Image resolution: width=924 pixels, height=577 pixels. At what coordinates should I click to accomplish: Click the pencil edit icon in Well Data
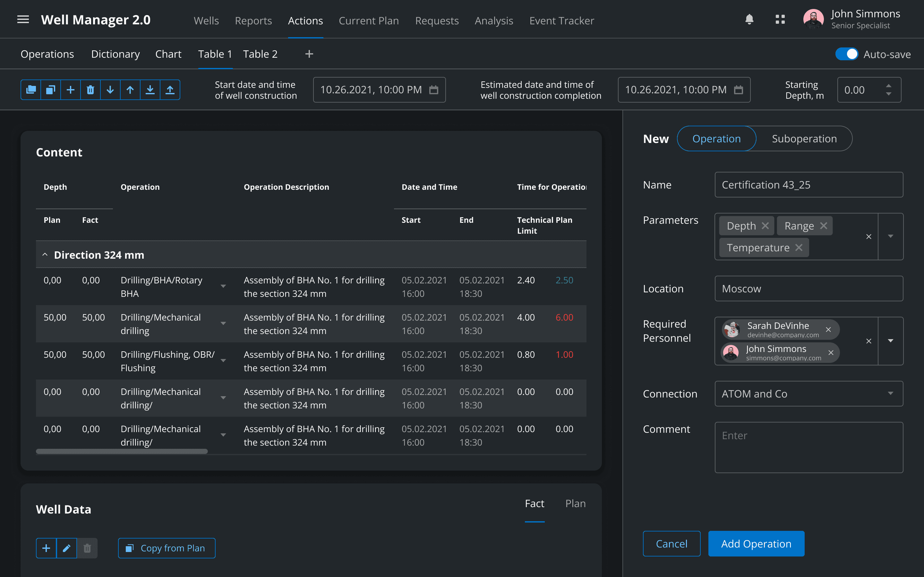click(x=66, y=548)
